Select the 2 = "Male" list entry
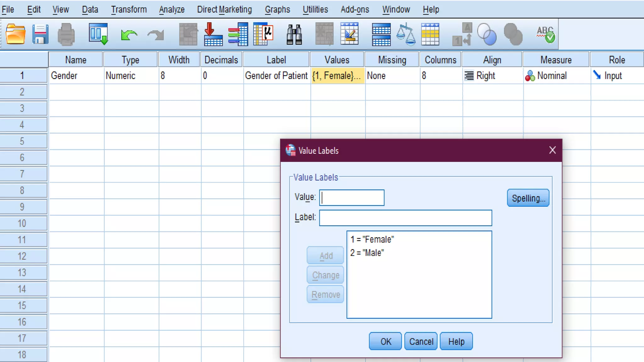Viewport: 644px width, 362px height. [367, 253]
